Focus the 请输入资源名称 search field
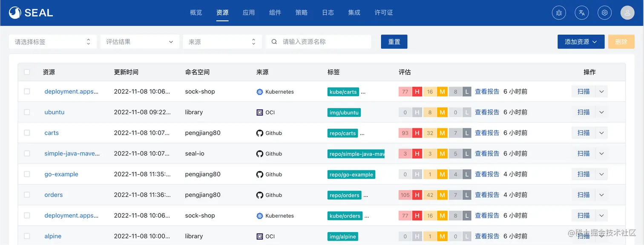The width and height of the screenshot is (644, 245). (319, 42)
